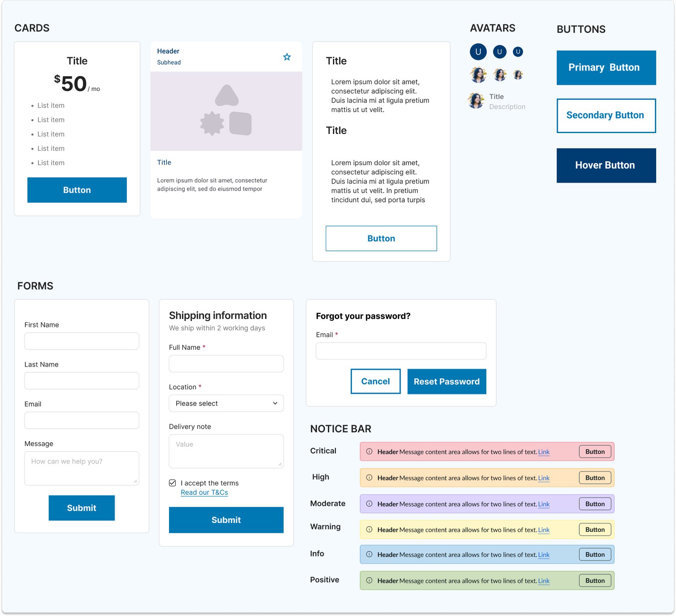The image size is (676, 616).
Task: Toggle the I accept the terms checkbox
Action: (172, 483)
